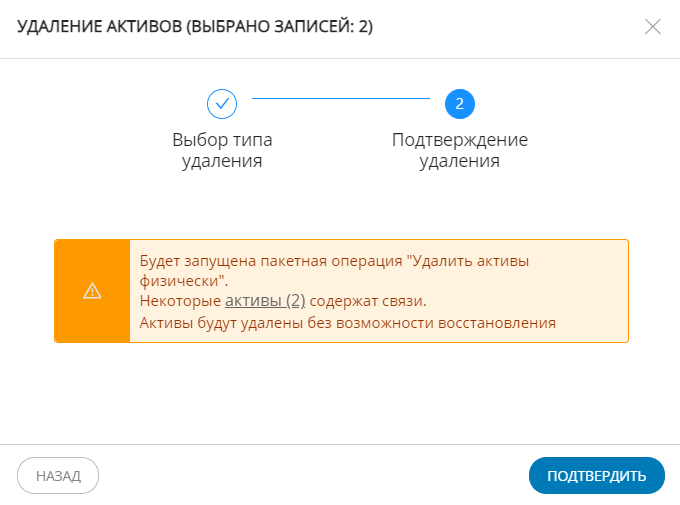Image resolution: width=680 pixels, height=505 pixels.
Task: Click the word "Подтверждение" under step 2
Action: (x=459, y=140)
